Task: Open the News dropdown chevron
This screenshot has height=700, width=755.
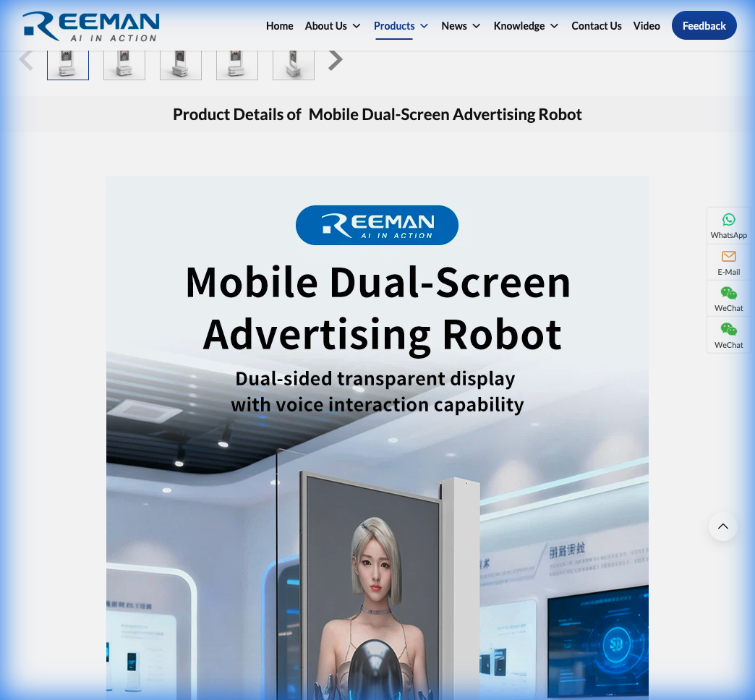Action: pos(478,26)
